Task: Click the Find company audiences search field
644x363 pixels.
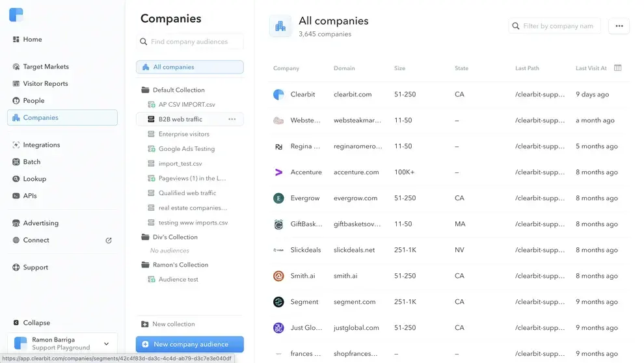Action: (195, 42)
